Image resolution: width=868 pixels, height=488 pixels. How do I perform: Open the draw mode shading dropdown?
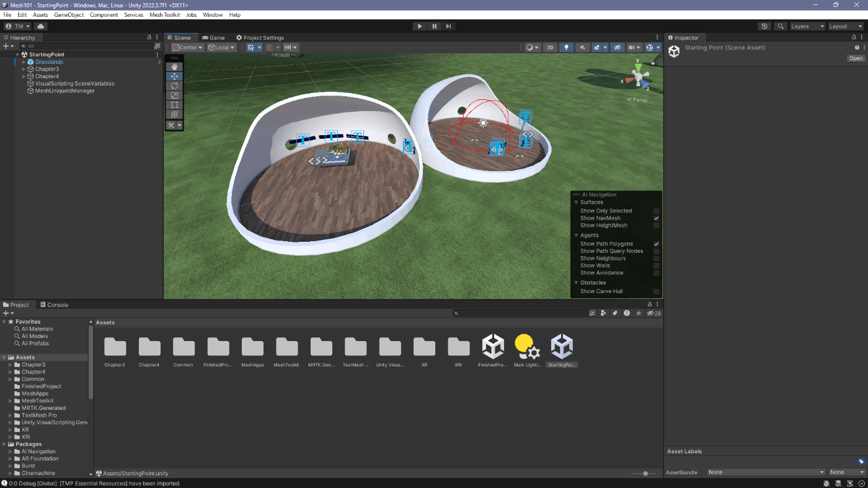pyautogui.click(x=532, y=47)
